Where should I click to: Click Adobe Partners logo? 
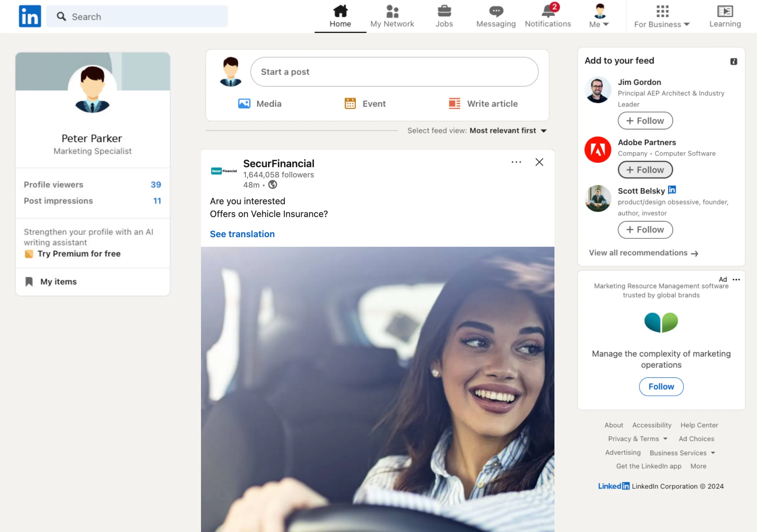[598, 150]
